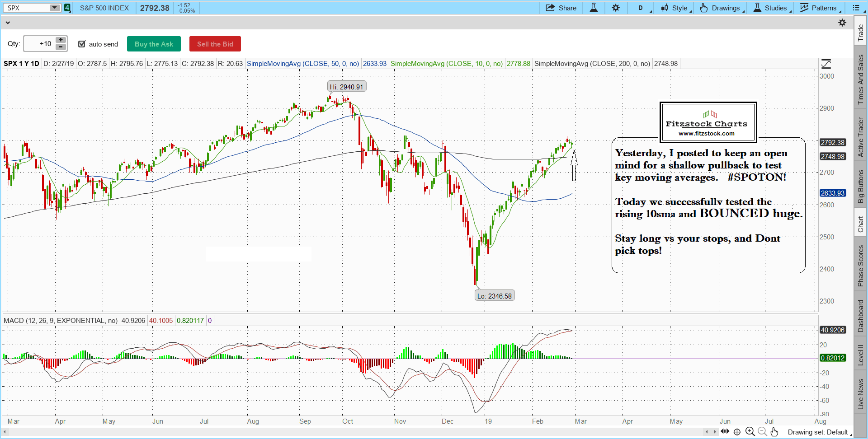Decrease quantity with the minus stepper
The height and width of the screenshot is (439, 868).
click(x=61, y=47)
